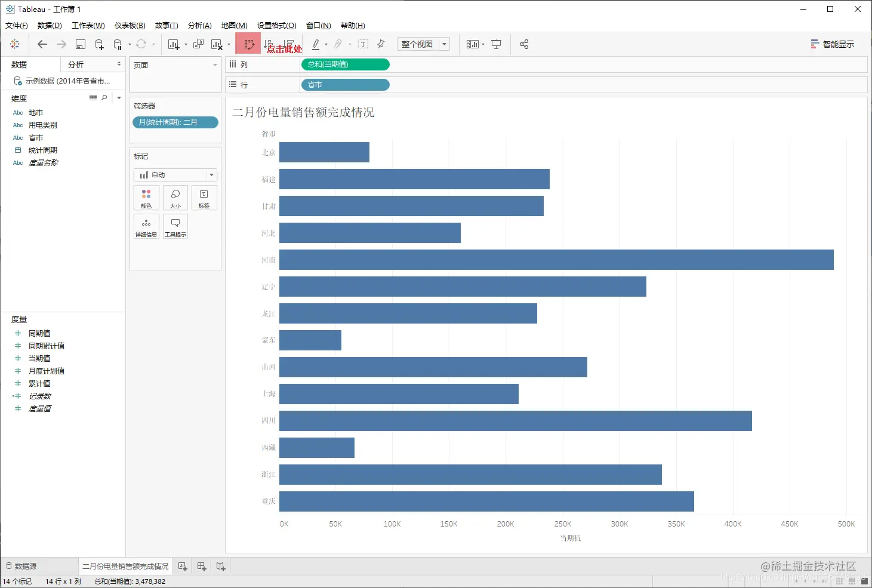Click the 颜色 color mark card

click(x=146, y=198)
